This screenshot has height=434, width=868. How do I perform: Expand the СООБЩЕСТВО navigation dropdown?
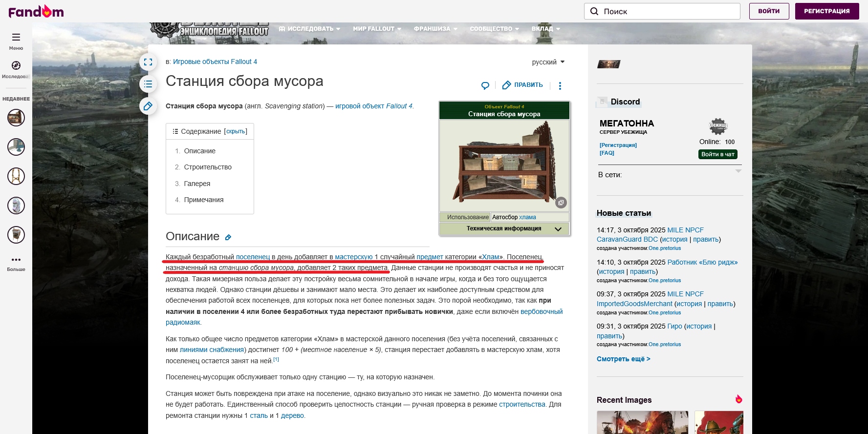click(x=495, y=29)
